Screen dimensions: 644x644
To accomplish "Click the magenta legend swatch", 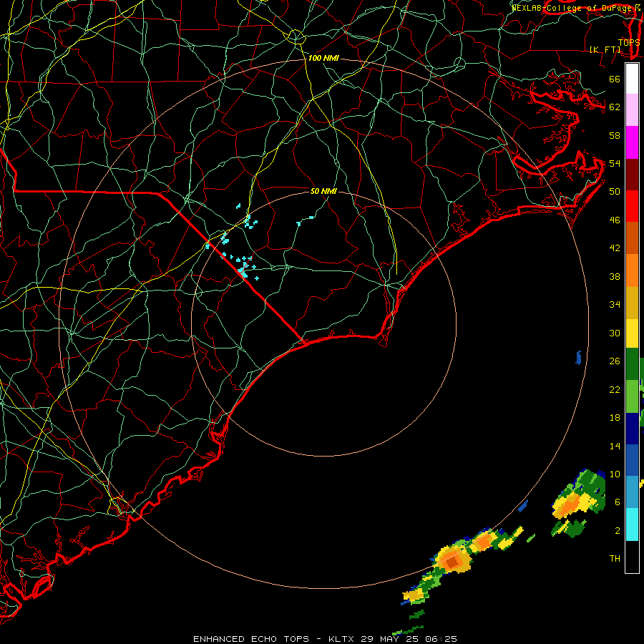I will point(632,142).
